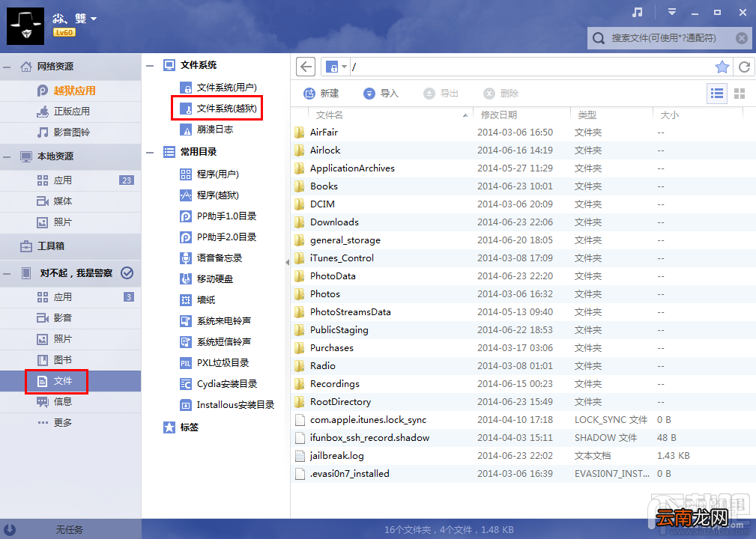Select 越狱应用 in sidebar
The width and height of the screenshot is (756, 539).
coord(70,91)
